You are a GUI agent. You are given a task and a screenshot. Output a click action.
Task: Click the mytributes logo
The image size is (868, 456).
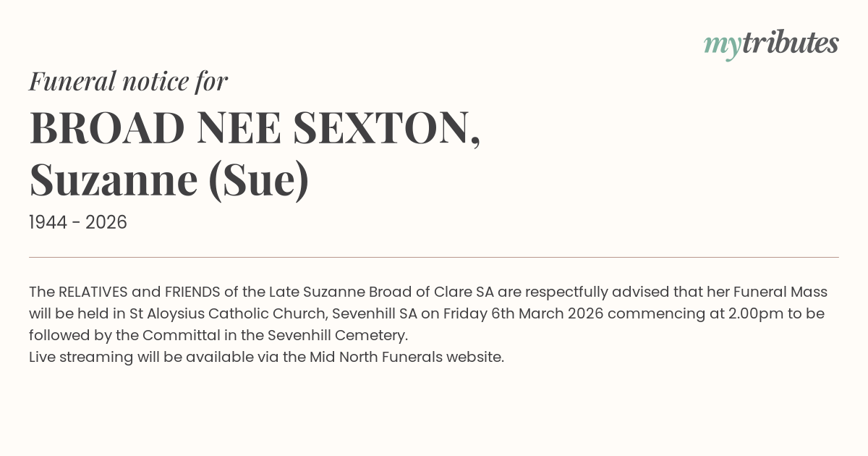770,44
